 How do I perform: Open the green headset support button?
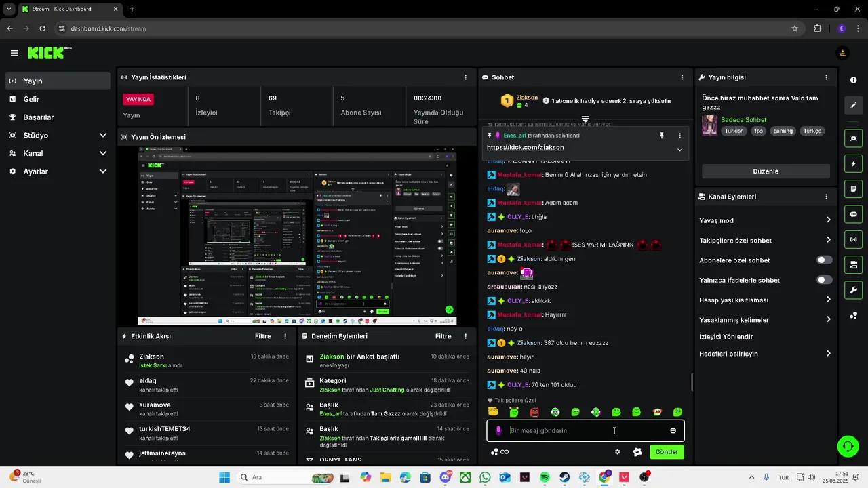click(848, 446)
